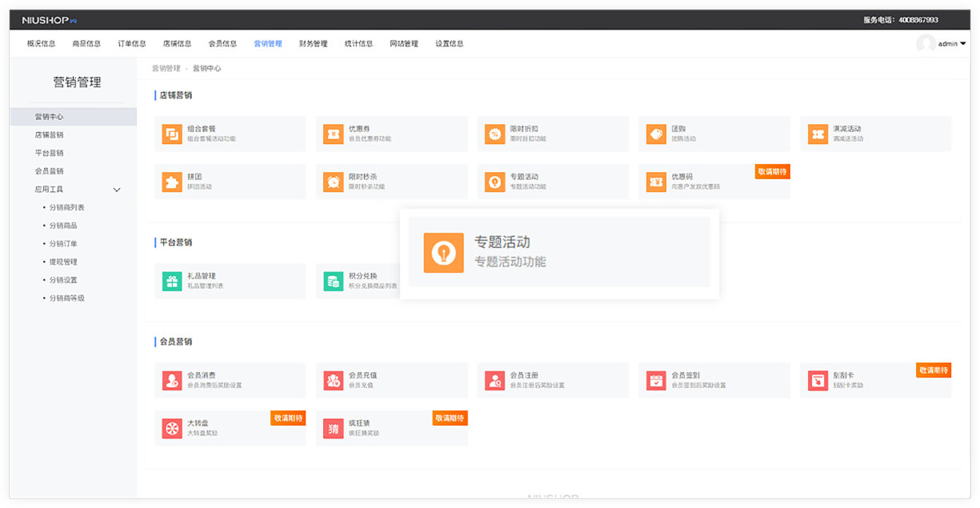980x508 pixels.
Task: Click the 会员充值 icon
Action: [x=334, y=381]
